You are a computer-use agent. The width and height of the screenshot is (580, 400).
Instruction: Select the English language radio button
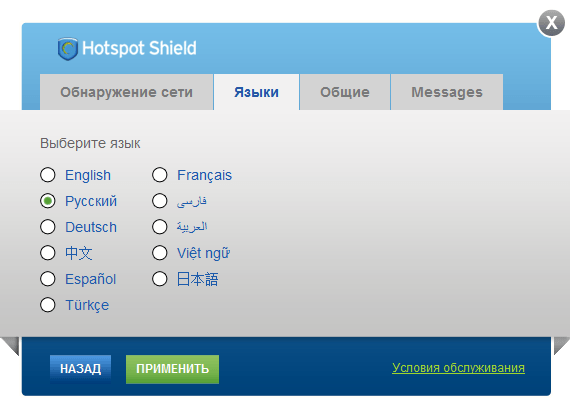[x=48, y=175]
